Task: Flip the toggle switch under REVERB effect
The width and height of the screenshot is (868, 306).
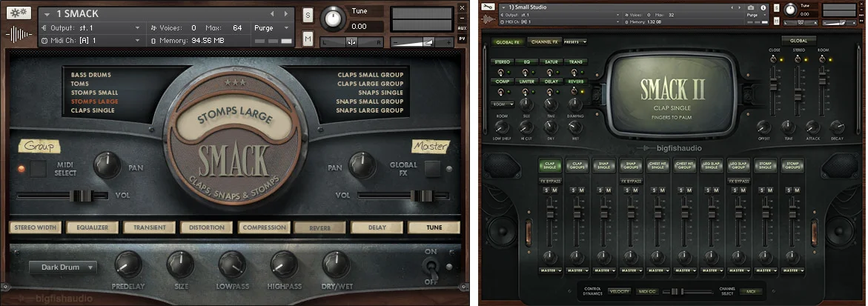Action: [574, 91]
